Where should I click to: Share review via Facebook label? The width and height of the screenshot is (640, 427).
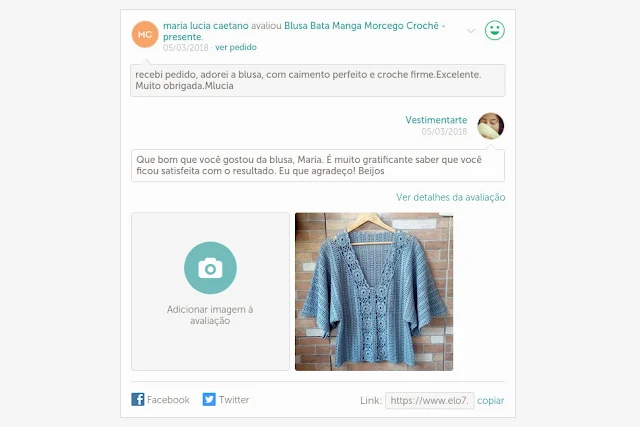point(168,400)
